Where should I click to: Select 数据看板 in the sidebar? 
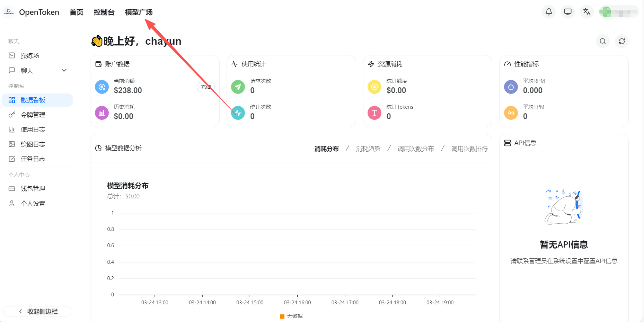(37, 100)
